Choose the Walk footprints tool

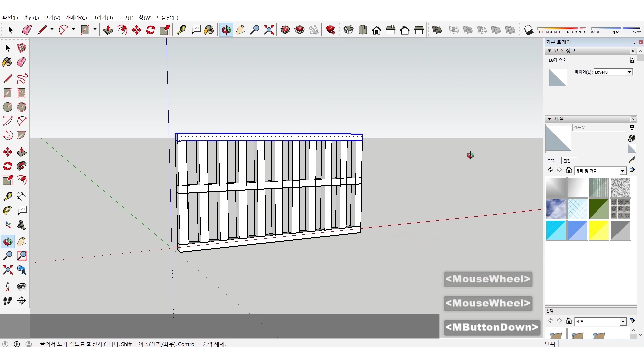(x=8, y=301)
